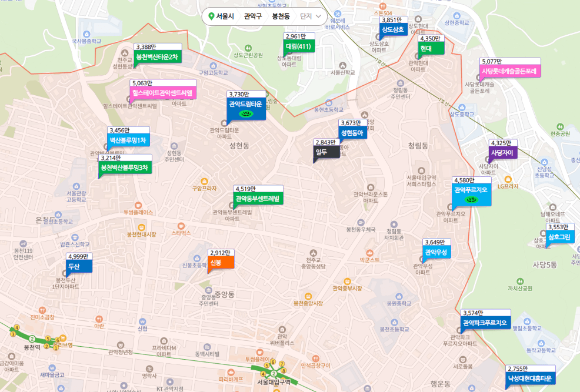580x392 pixels.
Task: Select 봉천동 in the location breadcrumb
Action: click(x=281, y=16)
